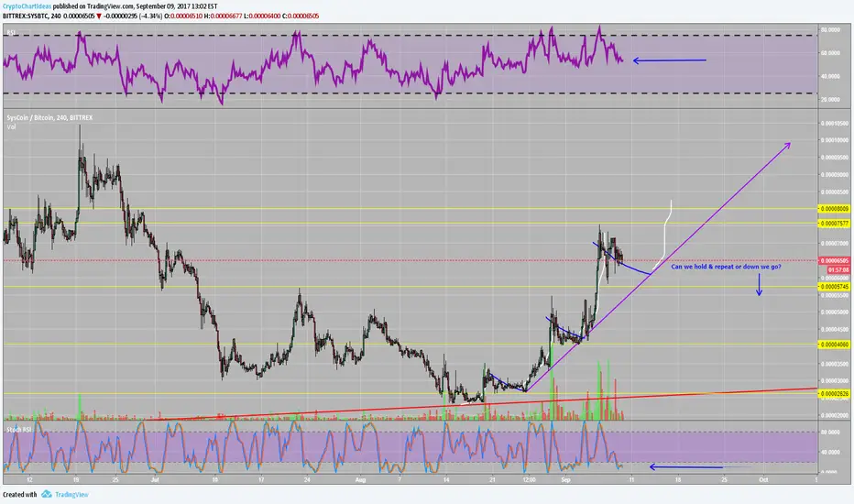This screenshot has width=854, height=504.
Task: Click the 12:00 time axis label
Action: 529,479
